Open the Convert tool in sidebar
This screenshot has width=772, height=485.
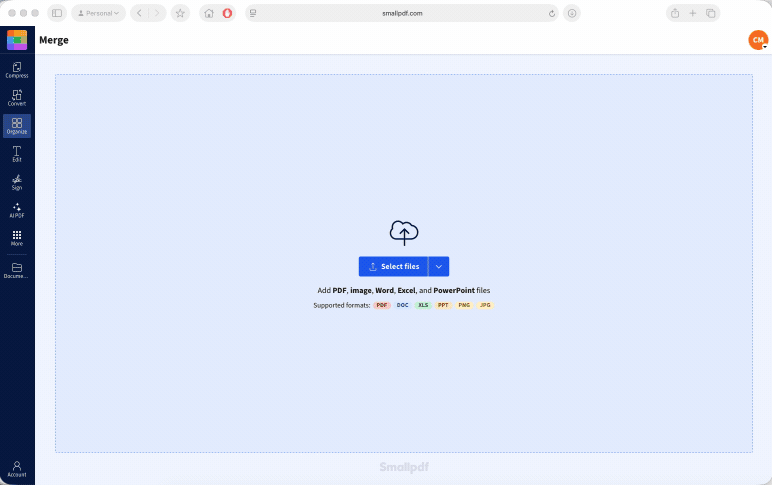point(17,98)
